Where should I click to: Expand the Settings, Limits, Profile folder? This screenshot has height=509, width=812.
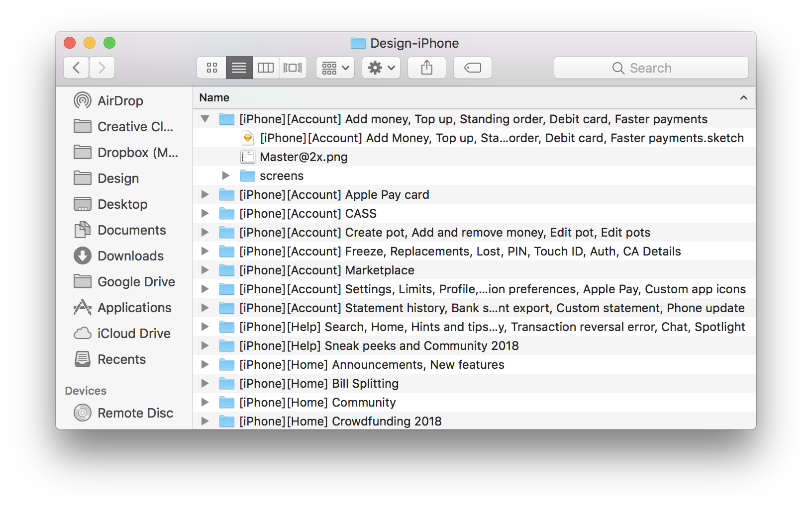[204, 289]
